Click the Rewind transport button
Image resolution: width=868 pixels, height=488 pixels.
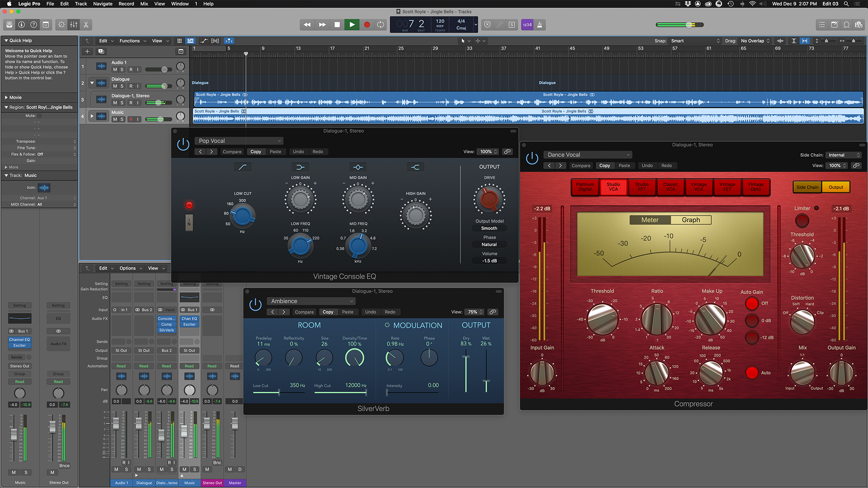pos(307,25)
